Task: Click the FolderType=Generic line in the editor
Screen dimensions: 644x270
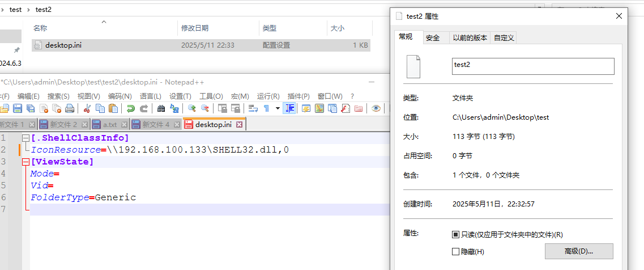Action: pyautogui.click(x=83, y=197)
